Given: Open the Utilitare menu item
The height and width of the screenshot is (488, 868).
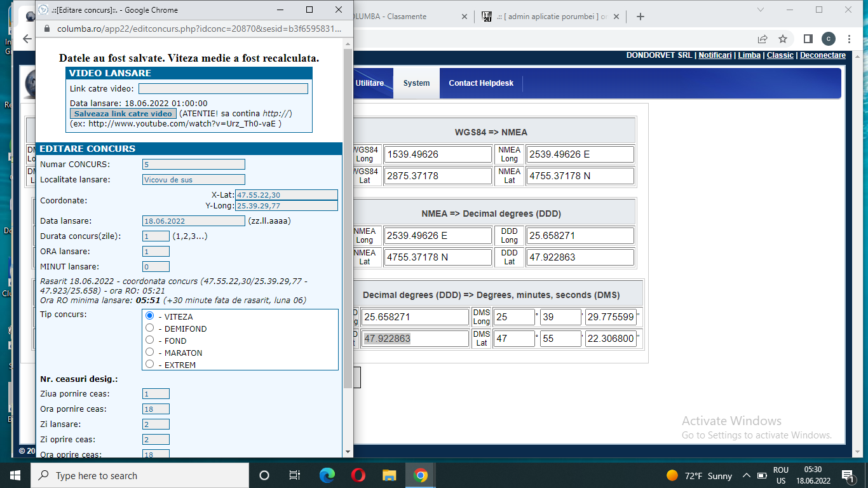Looking at the screenshot, I should 369,83.
